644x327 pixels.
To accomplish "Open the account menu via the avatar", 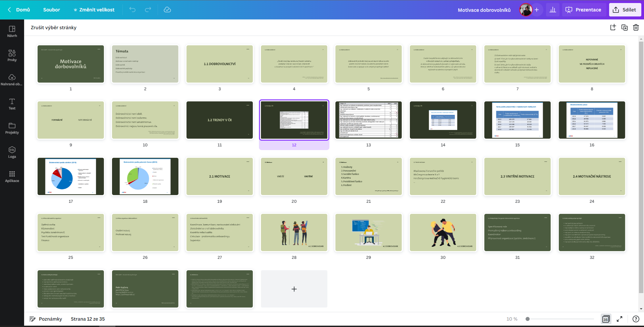I will (525, 10).
